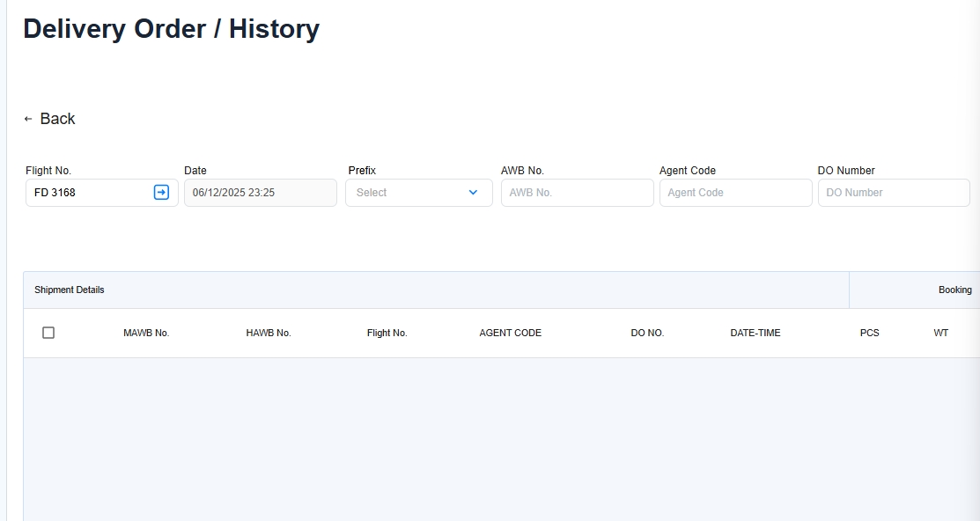
Task: Click the blue arrow icon in Flight No. field
Action: [161, 193]
